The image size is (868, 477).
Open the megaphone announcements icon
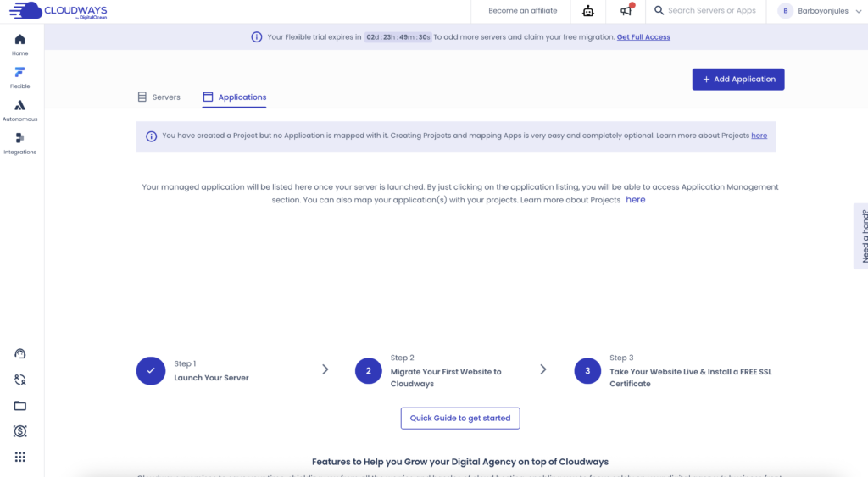626,11
